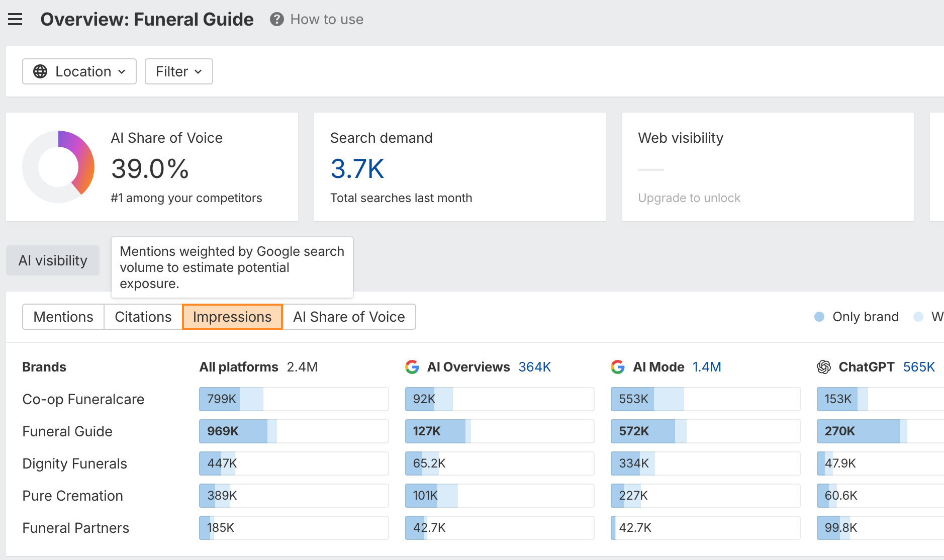Image resolution: width=944 pixels, height=560 pixels.
Task: Click the AI Share of Voice donut chart
Action: tap(58, 167)
